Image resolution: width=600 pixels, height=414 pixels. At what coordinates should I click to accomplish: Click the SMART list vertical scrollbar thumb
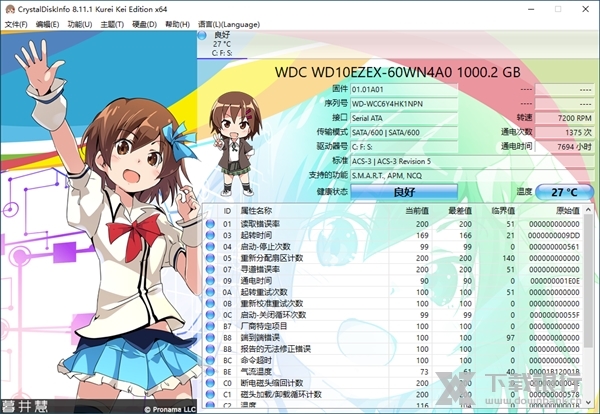click(589, 280)
